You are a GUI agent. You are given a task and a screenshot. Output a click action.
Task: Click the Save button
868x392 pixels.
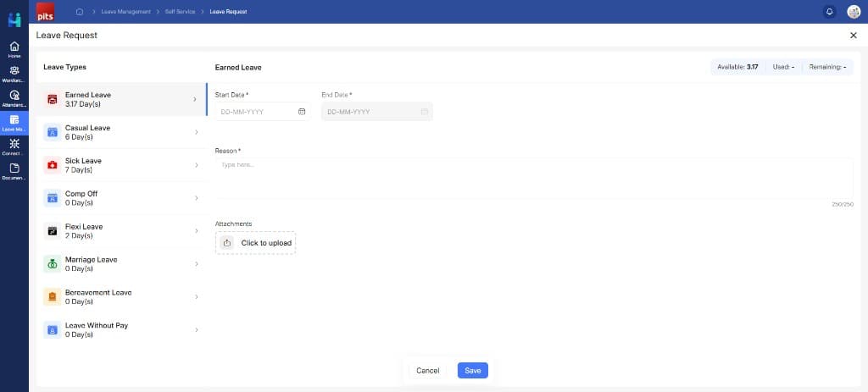coord(473,371)
